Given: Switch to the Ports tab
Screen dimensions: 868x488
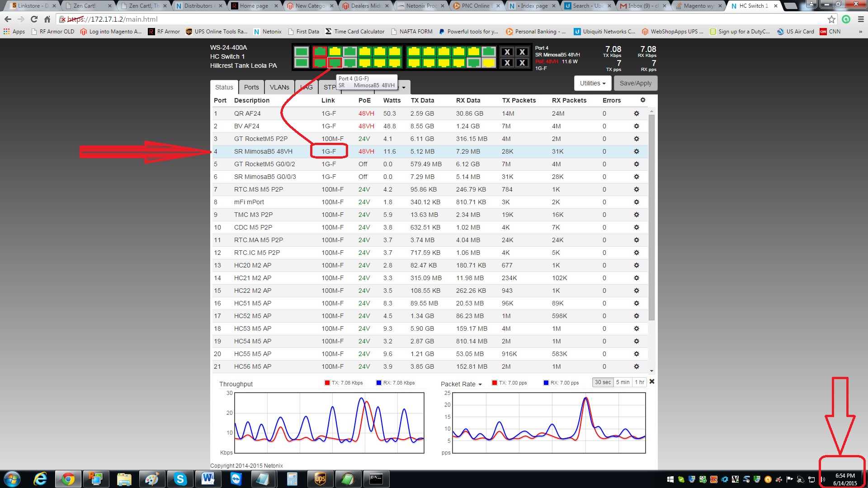Looking at the screenshot, I should [x=251, y=87].
